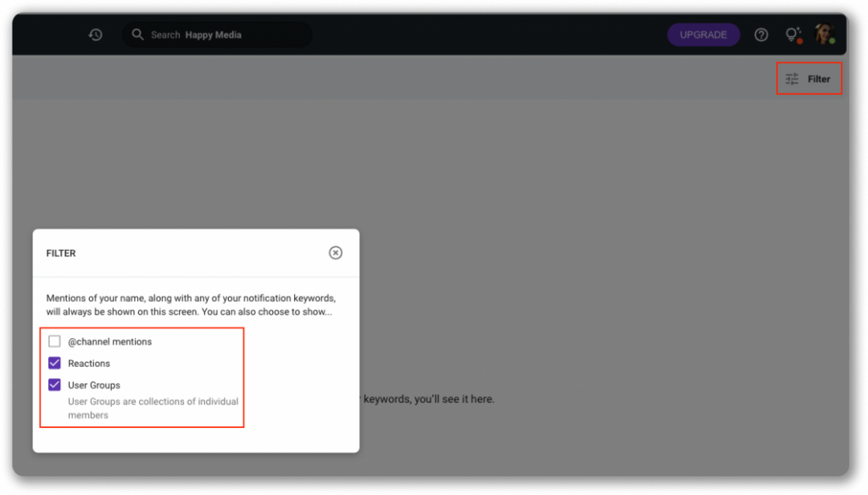Click the 'User Groups' label text
868x495 pixels.
94,386
